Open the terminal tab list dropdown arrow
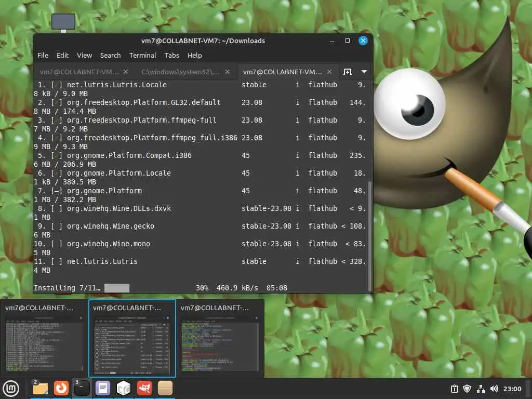This screenshot has height=399, width=532. point(364,72)
